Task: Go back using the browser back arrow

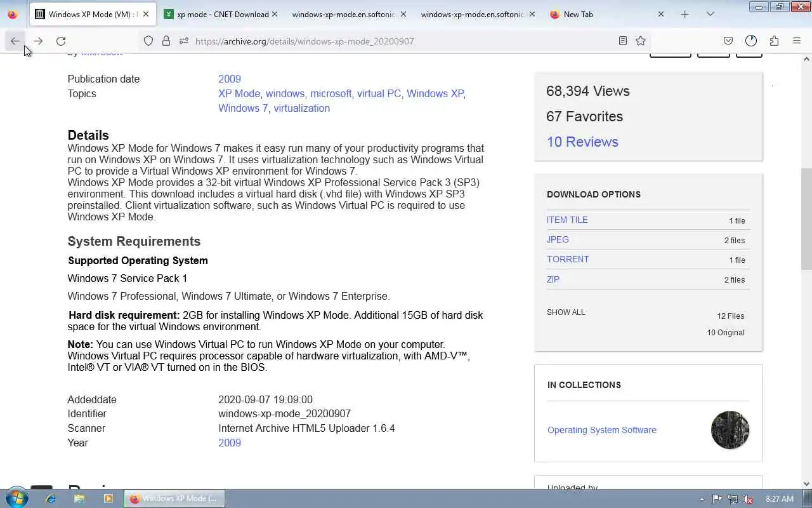Action: [x=15, y=41]
